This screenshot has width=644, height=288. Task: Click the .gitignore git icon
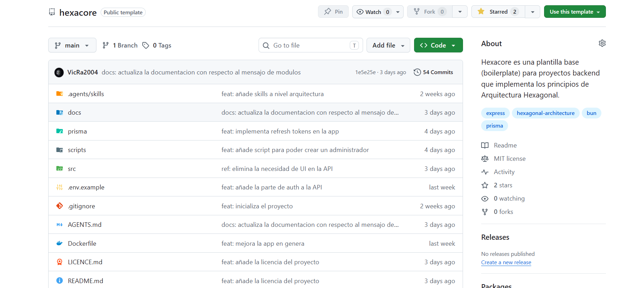pos(60,206)
